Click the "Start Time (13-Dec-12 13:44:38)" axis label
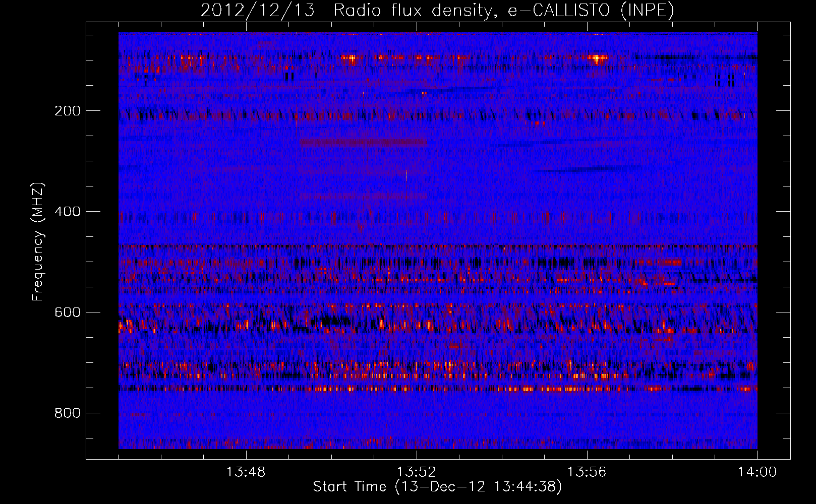The image size is (816, 504). click(437, 487)
